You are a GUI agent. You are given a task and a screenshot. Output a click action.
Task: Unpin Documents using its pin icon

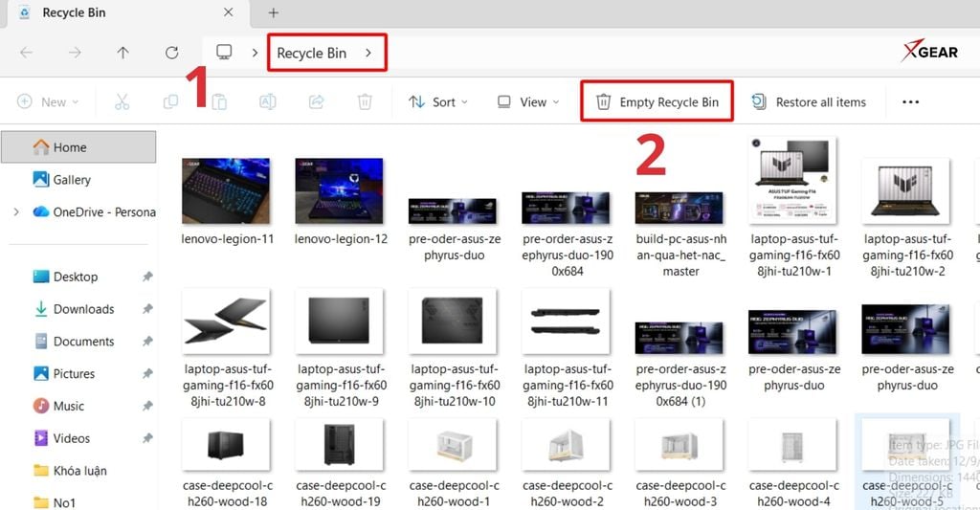[147, 342]
